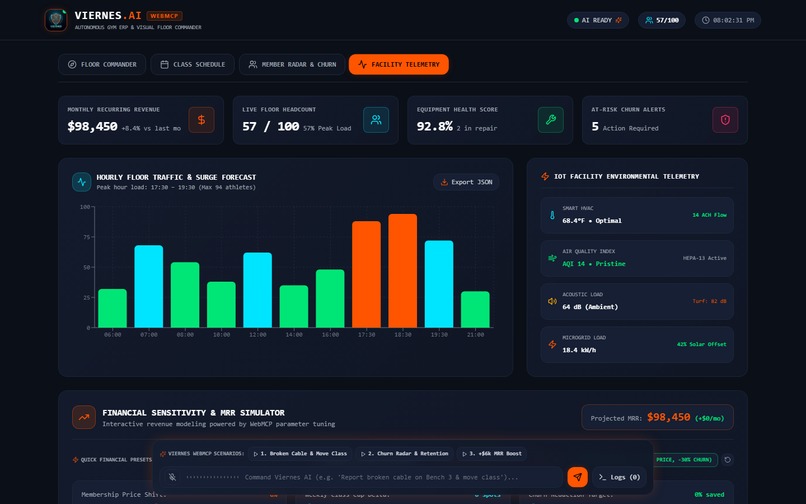Click the lightning icon beside IoT Facility Environmental Telemetry
The width and height of the screenshot is (806, 504).
click(x=545, y=176)
